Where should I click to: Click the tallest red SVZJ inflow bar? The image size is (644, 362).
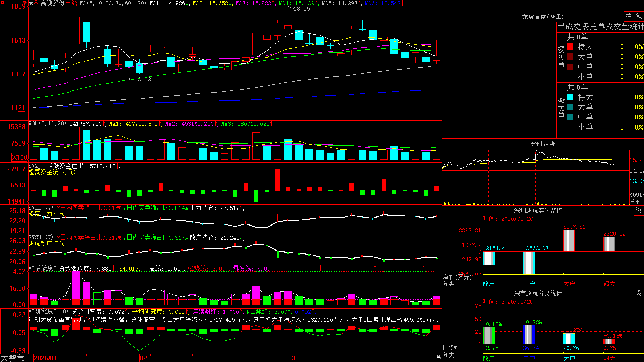(277, 180)
